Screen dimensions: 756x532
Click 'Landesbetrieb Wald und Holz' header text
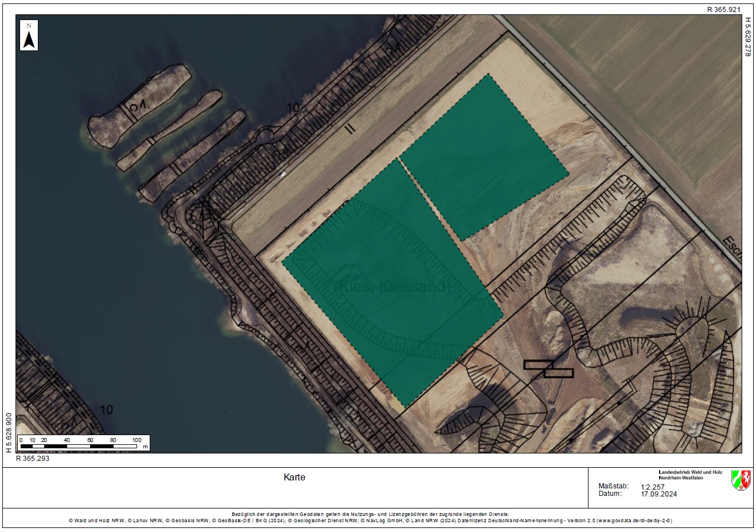point(690,471)
